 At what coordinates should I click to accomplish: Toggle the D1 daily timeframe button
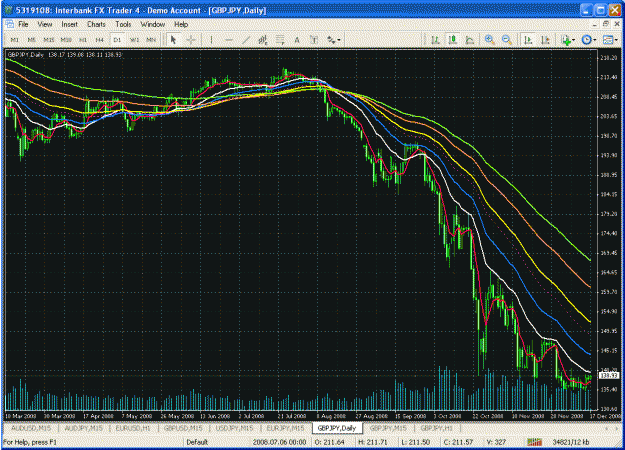tap(117, 40)
